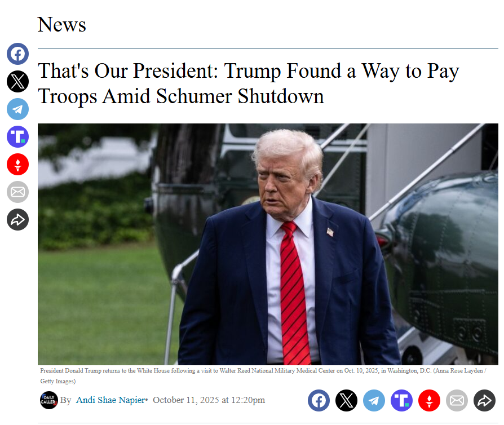Click dark share arrow in bottom row
The image size is (504, 425).
tap(484, 401)
